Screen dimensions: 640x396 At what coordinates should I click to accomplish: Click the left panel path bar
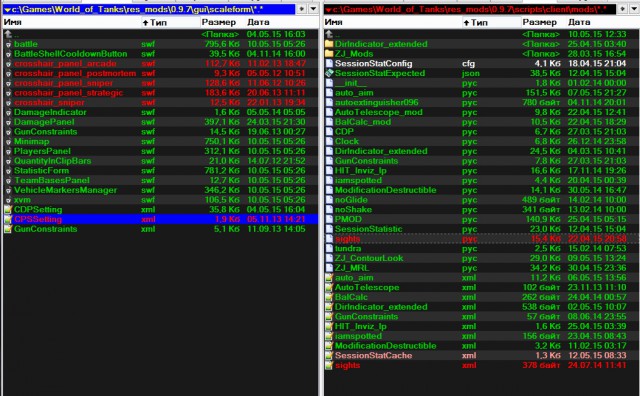[149, 9]
